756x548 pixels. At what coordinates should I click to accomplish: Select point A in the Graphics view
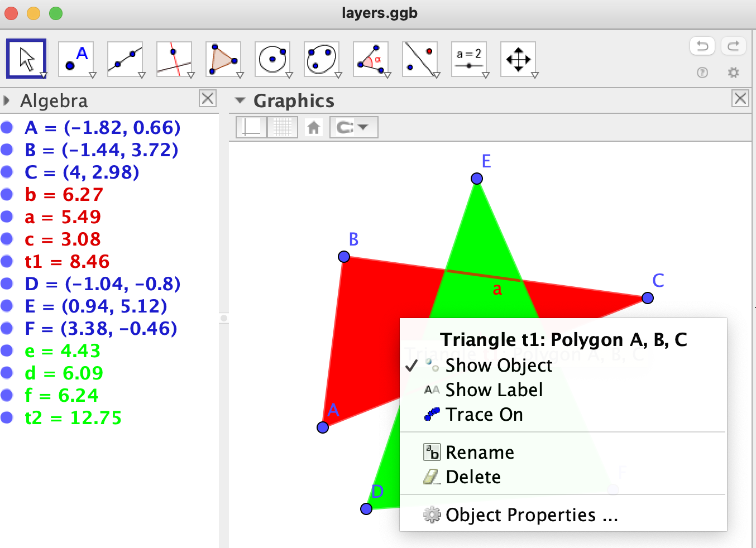323,427
